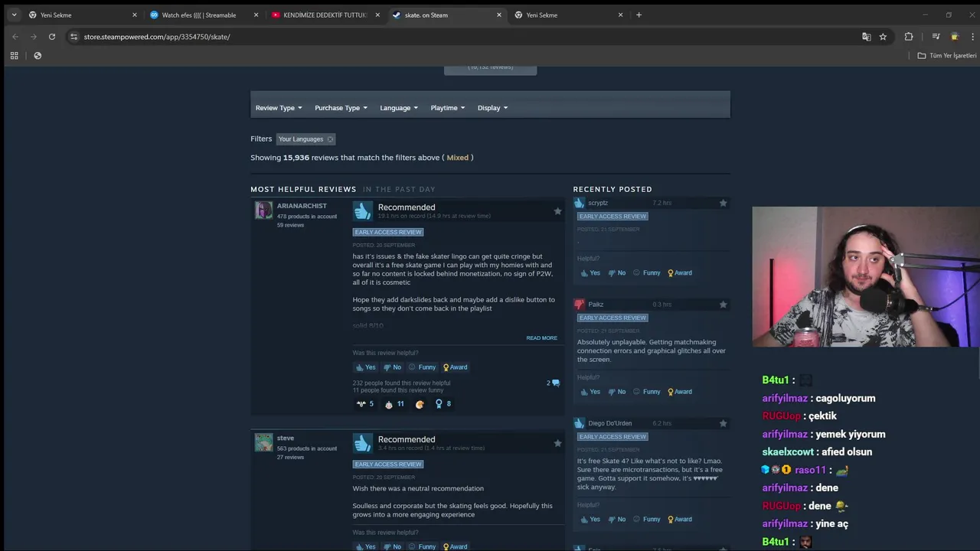The width and height of the screenshot is (980, 551).
Task: Open 'Tüm Yer İşaretleri' bookmarks folder
Action: (x=947, y=56)
